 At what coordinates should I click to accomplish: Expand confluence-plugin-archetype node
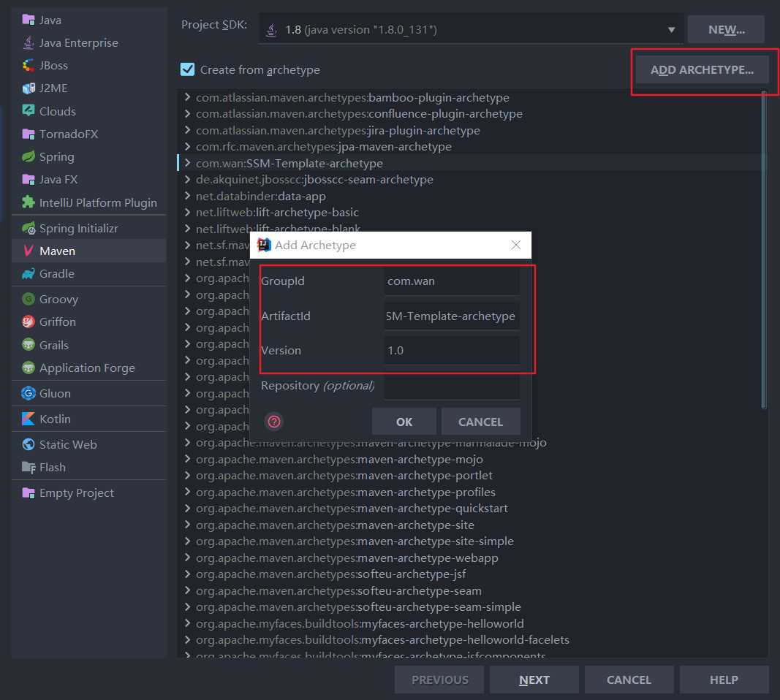tap(187, 113)
